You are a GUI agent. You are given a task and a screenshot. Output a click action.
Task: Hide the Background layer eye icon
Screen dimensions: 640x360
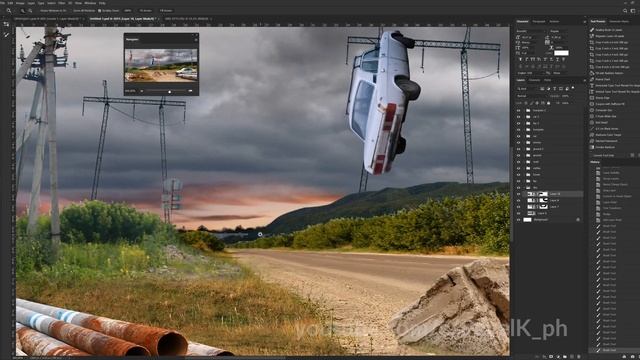tap(518, 220)
